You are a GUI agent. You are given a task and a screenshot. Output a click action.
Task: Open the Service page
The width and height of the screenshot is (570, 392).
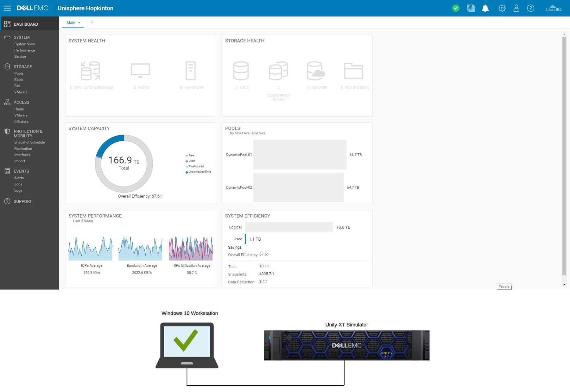click(x=20, y=57)
